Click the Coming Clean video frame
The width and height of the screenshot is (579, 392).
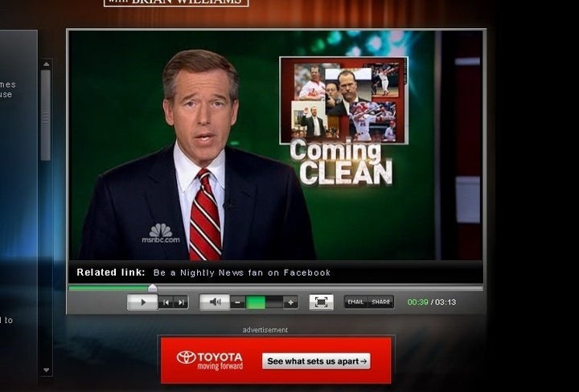276,145
